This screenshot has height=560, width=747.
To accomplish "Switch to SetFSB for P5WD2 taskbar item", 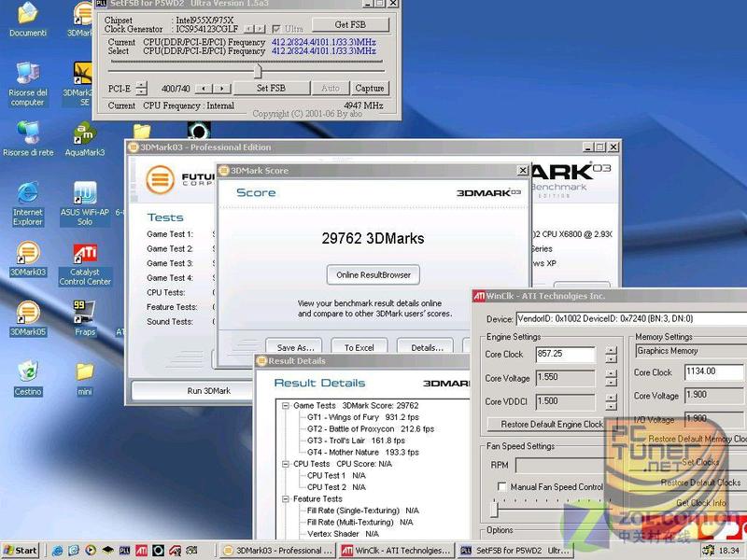I will (x=515, y=551).
